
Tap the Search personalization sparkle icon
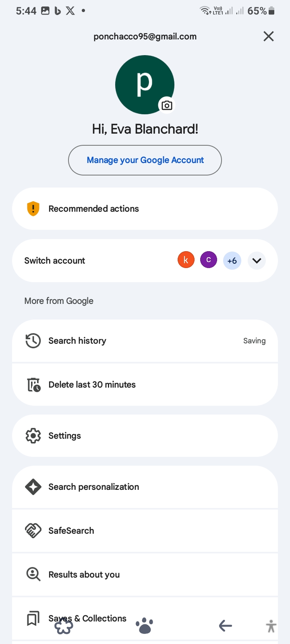click(33, 487)
